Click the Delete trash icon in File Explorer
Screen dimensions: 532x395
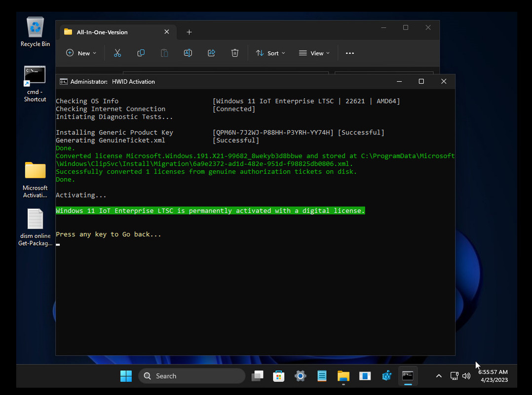coord(235,53)
